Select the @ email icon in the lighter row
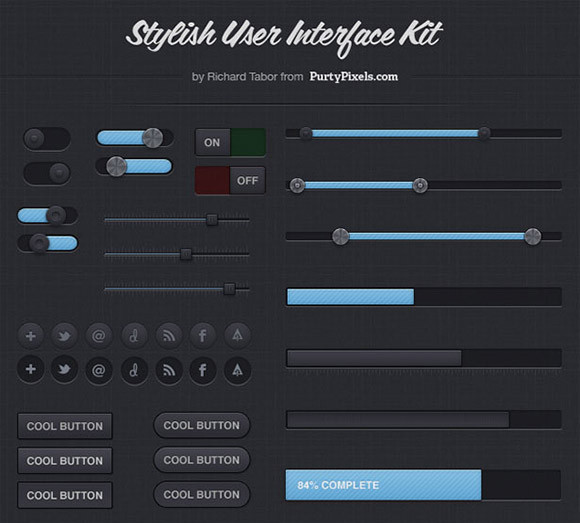The image size is (580, 523). pos(98,336)
